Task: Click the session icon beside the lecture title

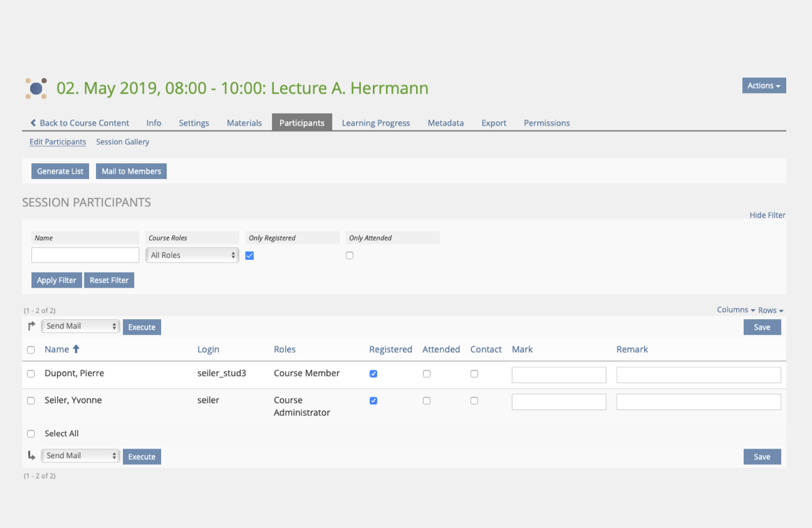Action: (x=36, y=88)
